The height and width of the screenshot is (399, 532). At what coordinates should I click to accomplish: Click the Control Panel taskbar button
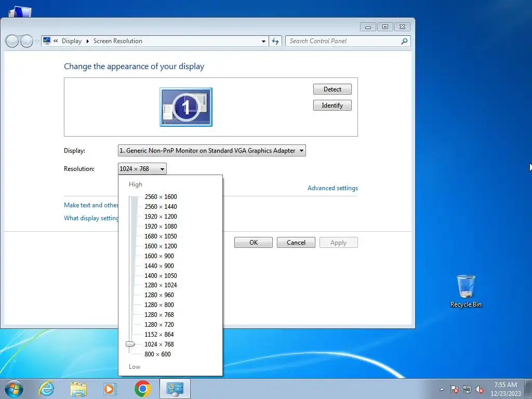coord(175,389)
